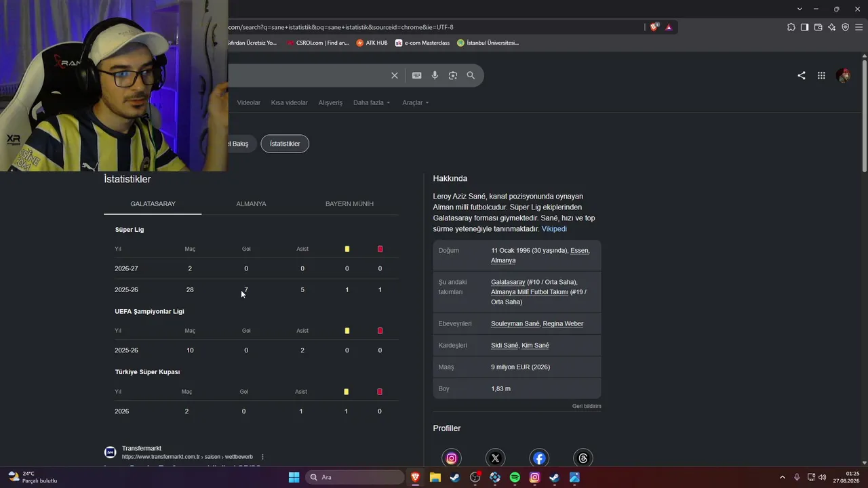Open Spotify from the taskbar
Image resolution: width=868 pixels, height=488 pixels.
point(515,477)
